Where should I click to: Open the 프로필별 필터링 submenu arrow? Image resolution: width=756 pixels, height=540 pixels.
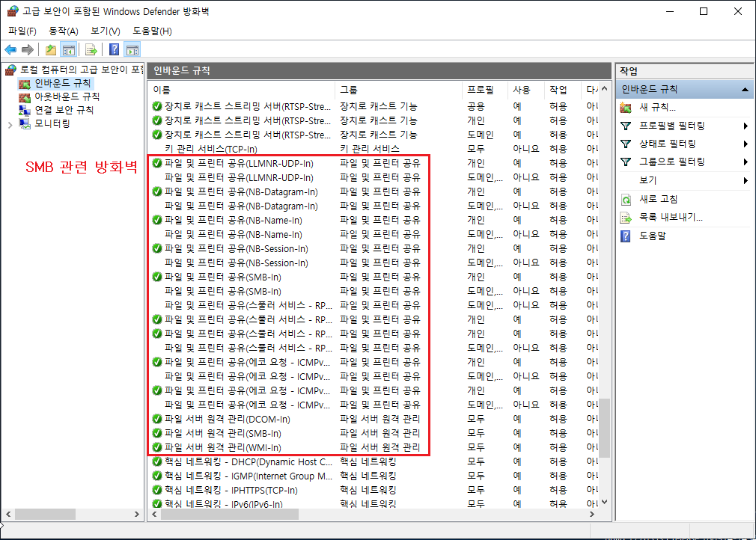pyautogui.click(x=746, y=126)
